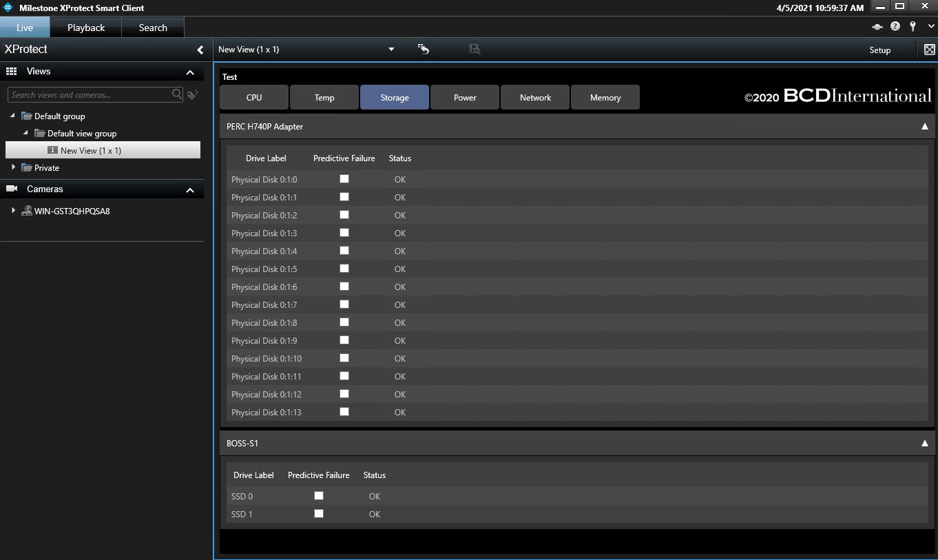Open the CPU tab

pyautogui.click(x=254, y=97)
